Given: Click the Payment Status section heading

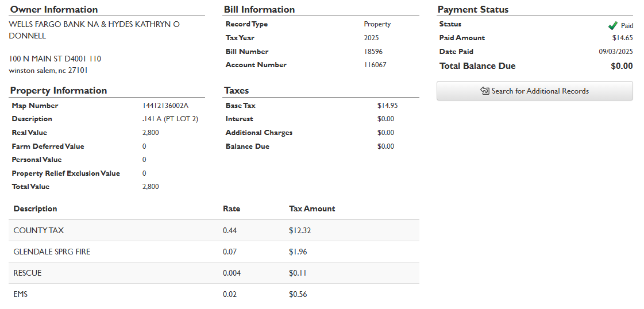Looking at the screenshot, I should tap(473, 9).
